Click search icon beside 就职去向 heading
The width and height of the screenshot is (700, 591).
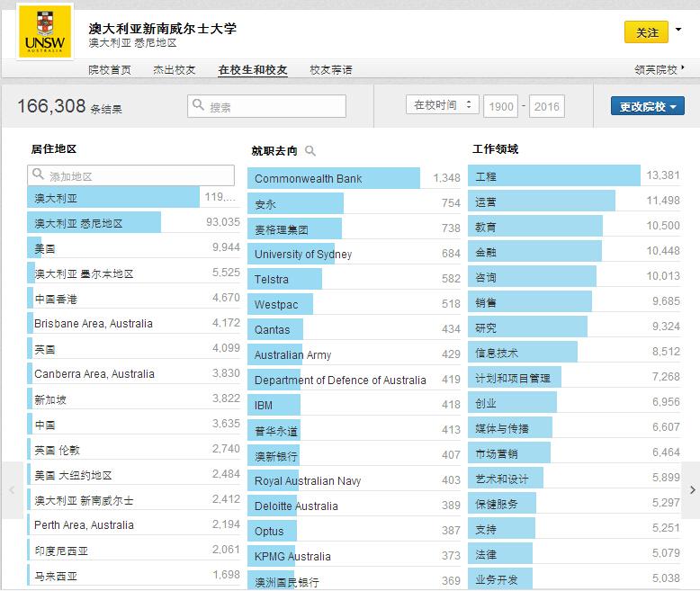click(310, 151)
